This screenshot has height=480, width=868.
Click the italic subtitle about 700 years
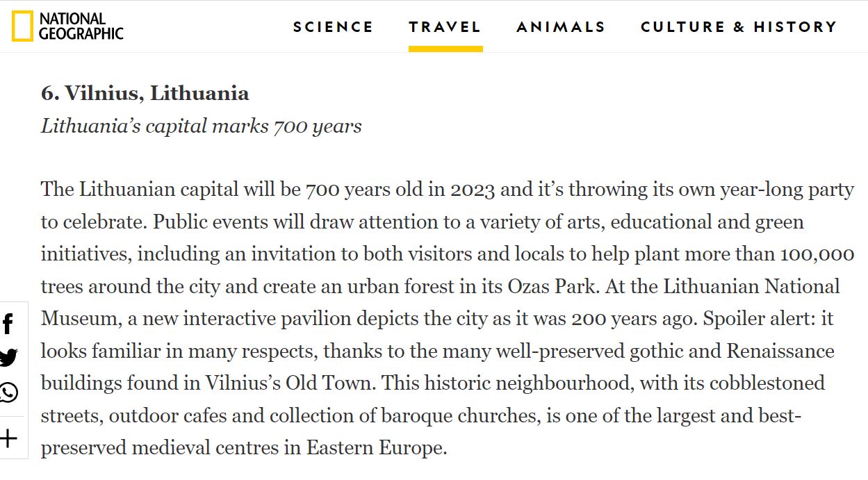click(x=201, y=126)
